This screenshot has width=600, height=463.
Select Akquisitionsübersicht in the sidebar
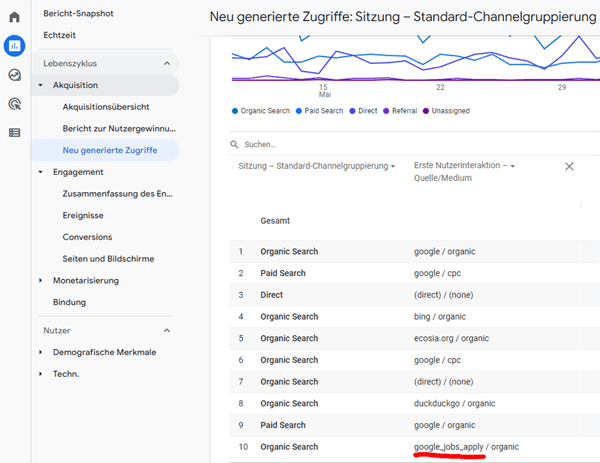[x=106, y=107]
